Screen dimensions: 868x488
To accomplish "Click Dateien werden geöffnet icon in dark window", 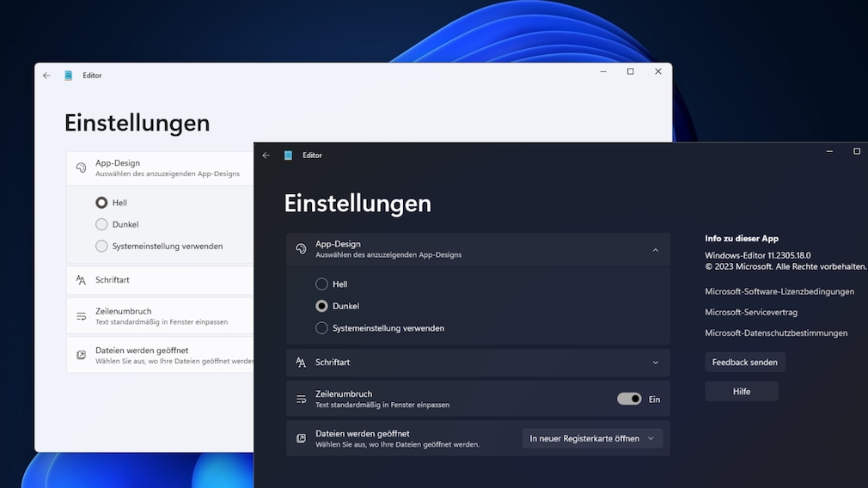I will 301,438.
